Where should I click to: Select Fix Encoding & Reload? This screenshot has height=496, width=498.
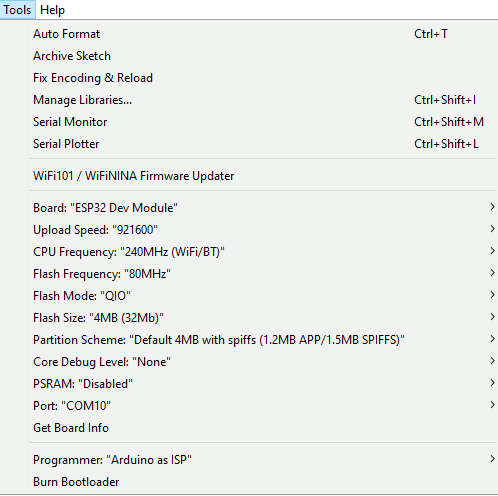[263, 78]
